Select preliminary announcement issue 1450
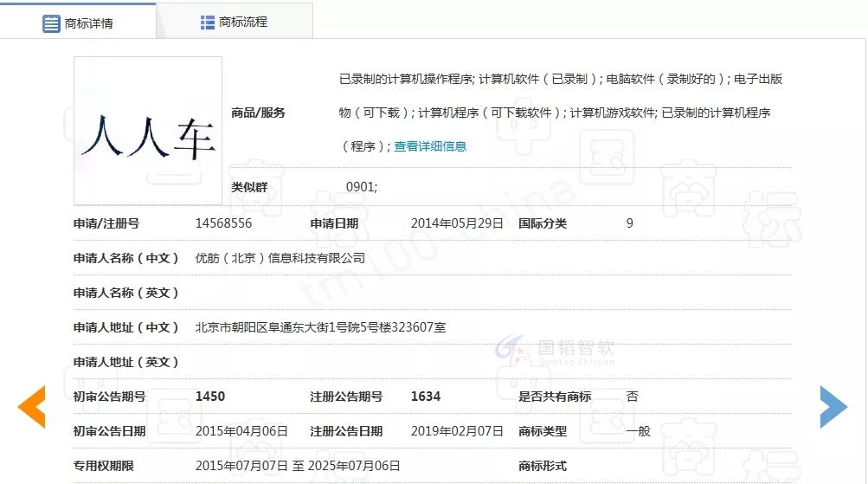Image resolution: width=868 pixels, height=484 pixels. tap(210, 397)
